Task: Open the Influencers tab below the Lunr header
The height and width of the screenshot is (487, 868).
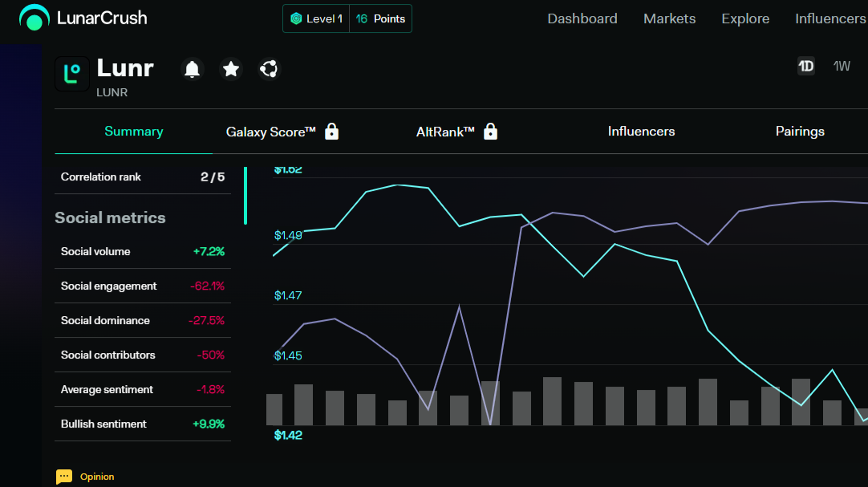Action: [x=641, y=132]
